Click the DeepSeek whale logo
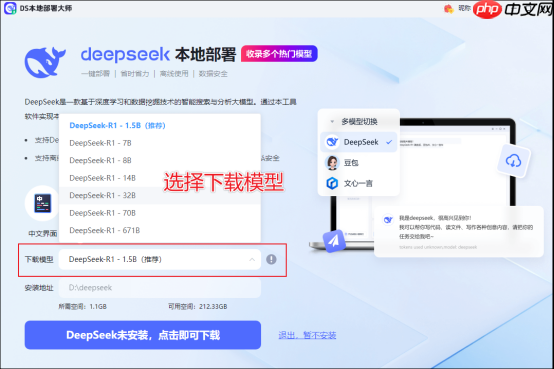Screen dimensions: 554x369 pos(45,62)
